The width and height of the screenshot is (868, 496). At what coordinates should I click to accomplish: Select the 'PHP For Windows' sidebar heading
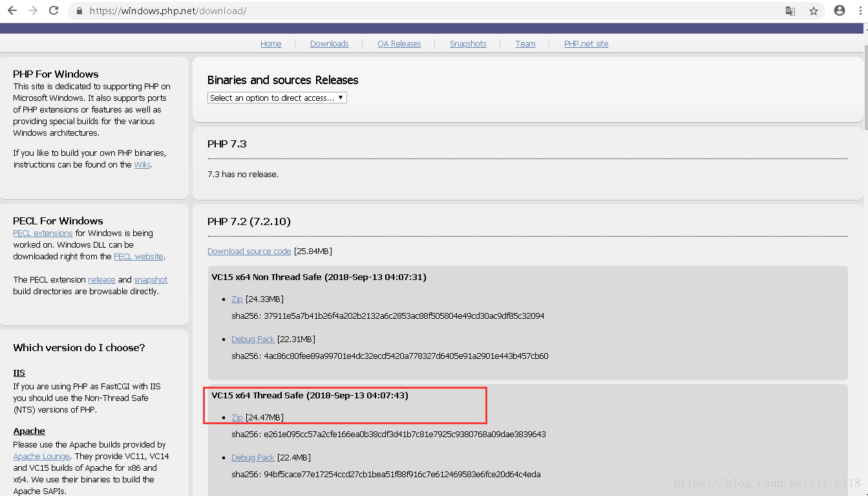tap(56, 74)
